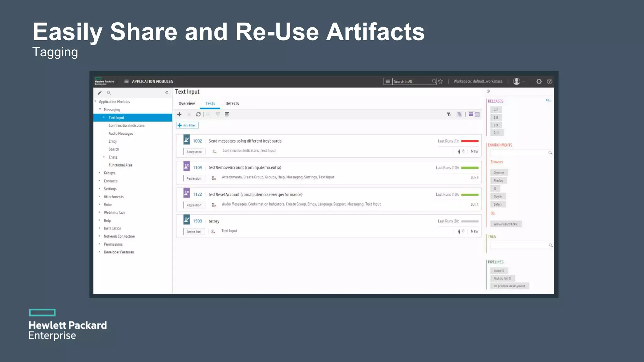Viewport: 644px width, 362px height.
Task: Toggle WinServer2012R2 OS filter
Action: click(505, 224)
